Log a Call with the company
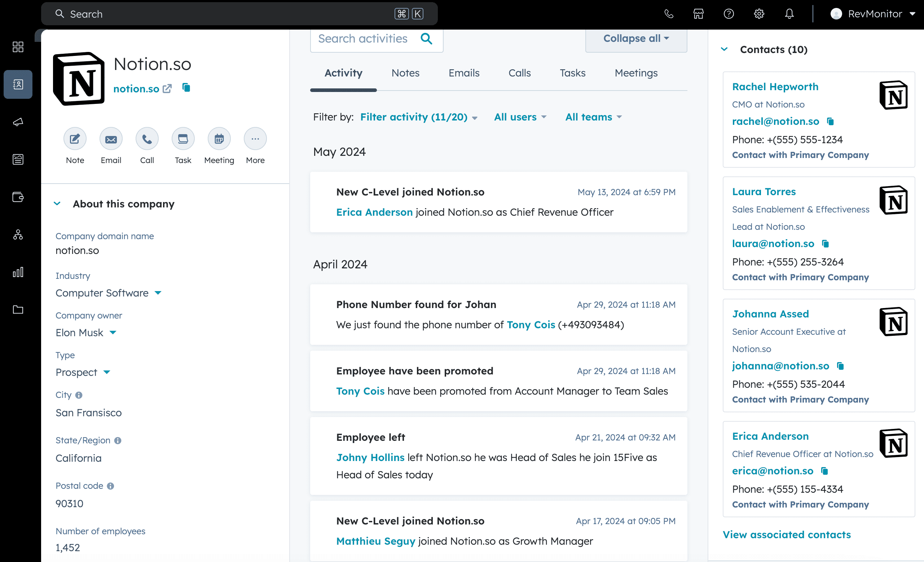The height and width of the screenshot is (562, 924). [x=147, y=139]
